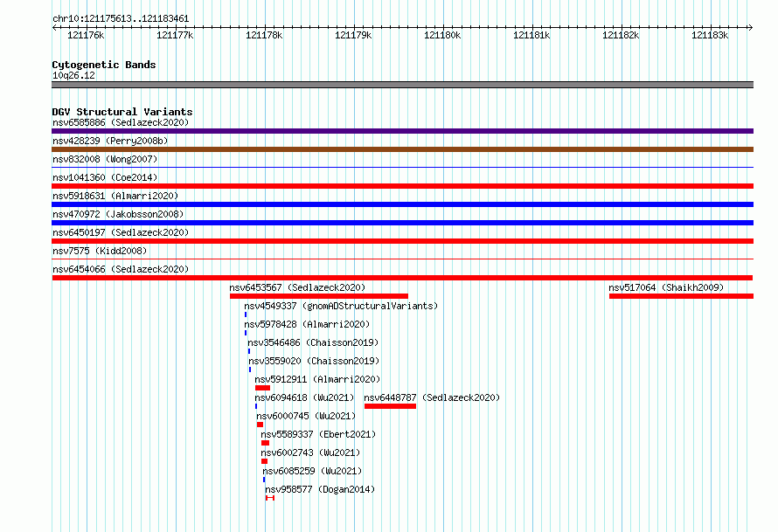
Task: Open the DGV Structural Variants track title
Action: [x=122, y=112]
